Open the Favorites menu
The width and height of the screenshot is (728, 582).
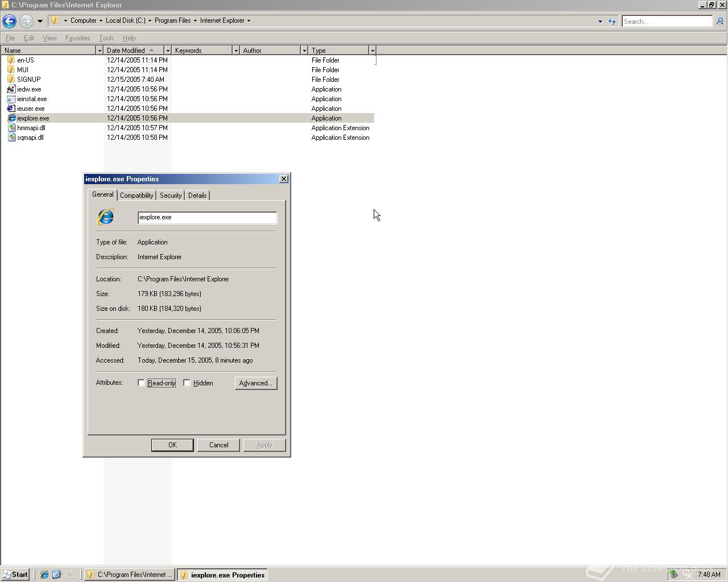pyautogui.click(x=77, y=38)
